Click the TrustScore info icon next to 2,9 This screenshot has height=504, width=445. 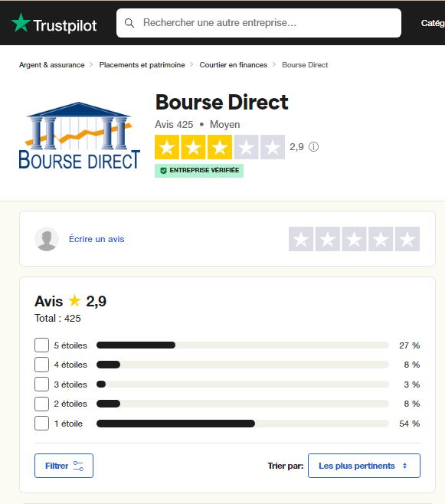(x=313, y=147)
